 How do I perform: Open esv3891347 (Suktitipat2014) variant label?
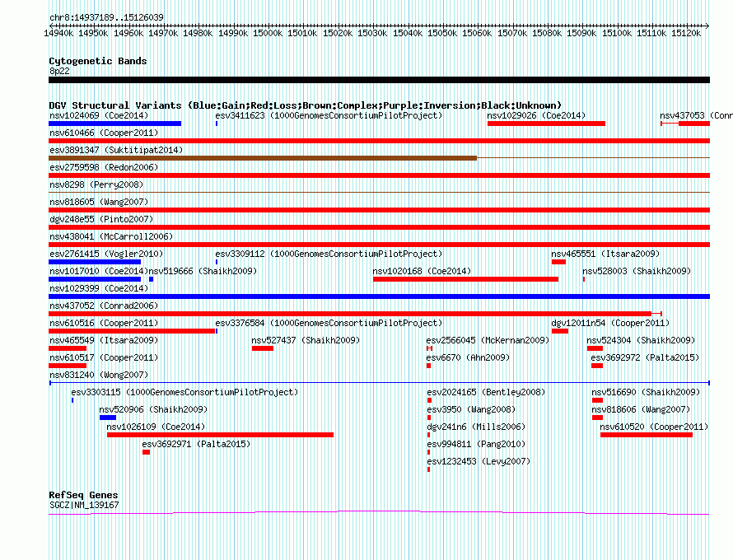[x=116, y=150]
